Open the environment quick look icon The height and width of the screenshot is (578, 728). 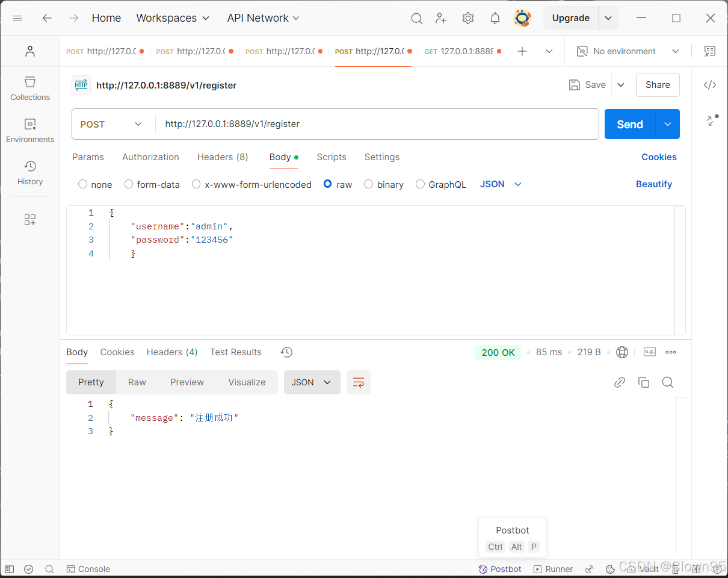click(710, 51)
